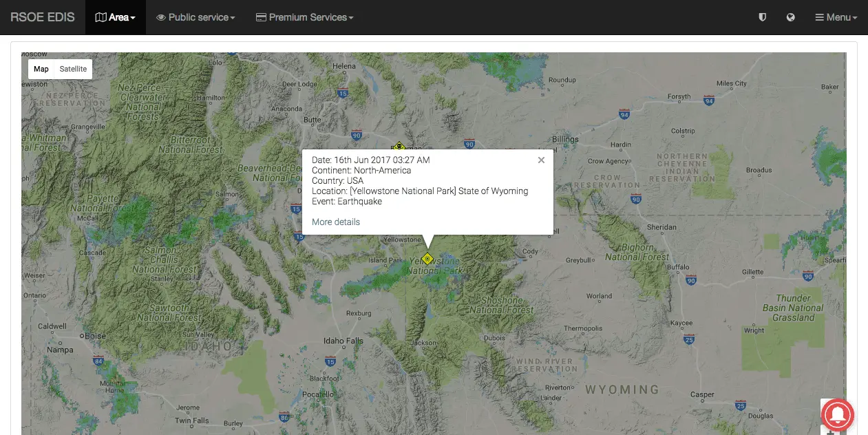Click the Forsyth town label
The height and width of the screenshot is (435, 868).
(x=679, y=97)
